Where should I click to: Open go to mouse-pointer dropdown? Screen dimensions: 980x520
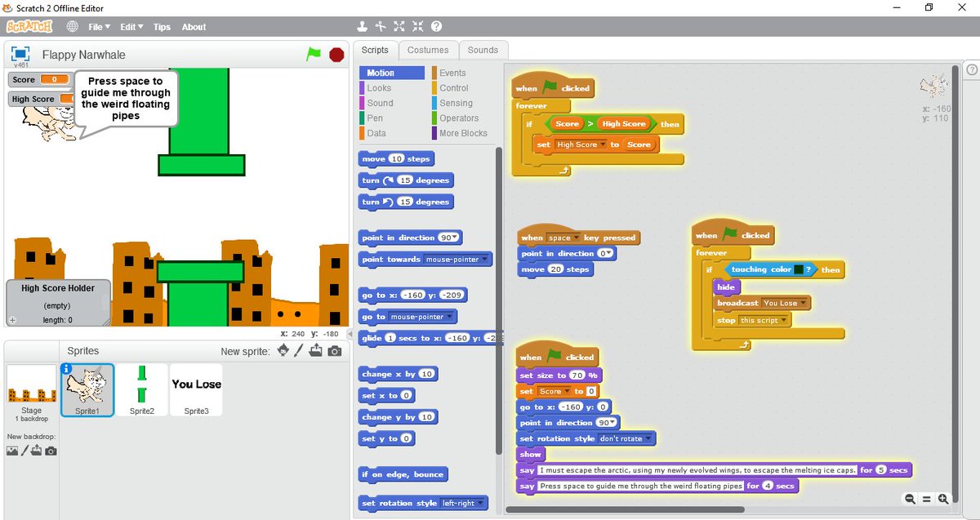tap(449, 317)
